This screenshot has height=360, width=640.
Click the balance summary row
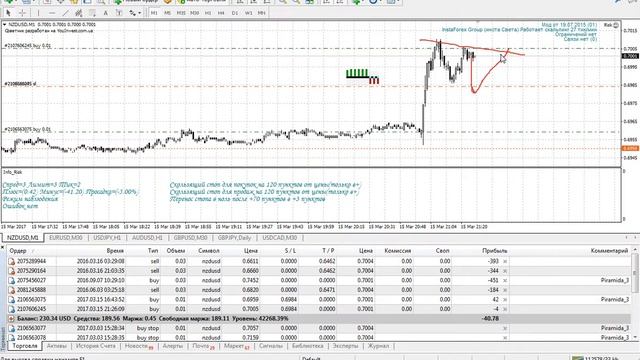coord(319,318)
